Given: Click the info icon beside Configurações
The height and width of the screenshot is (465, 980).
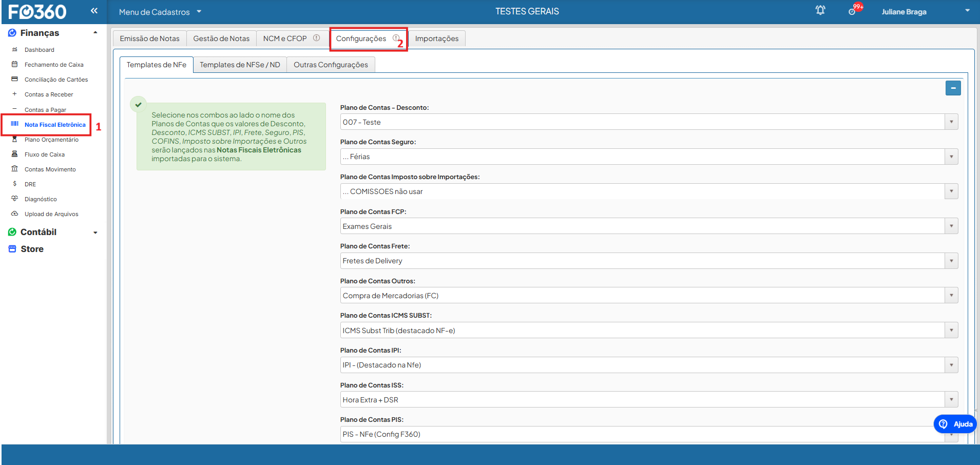Looking at the screenshot, I should pos(396,38).
